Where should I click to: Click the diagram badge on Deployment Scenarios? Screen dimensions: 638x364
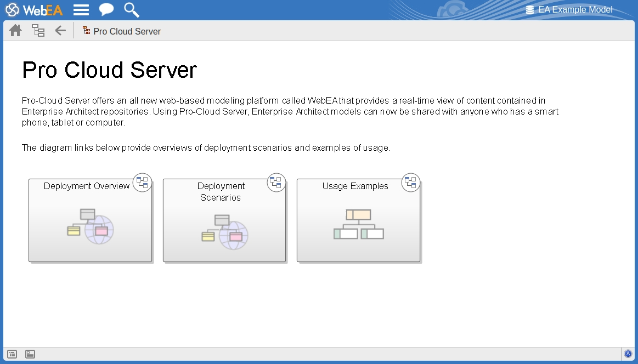(x=276, y=183)
